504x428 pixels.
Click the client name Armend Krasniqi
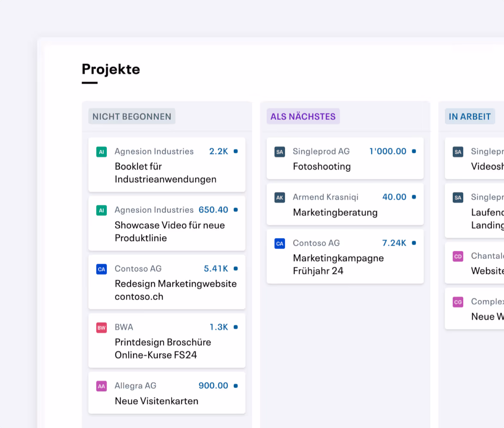[x=326, y=197]
